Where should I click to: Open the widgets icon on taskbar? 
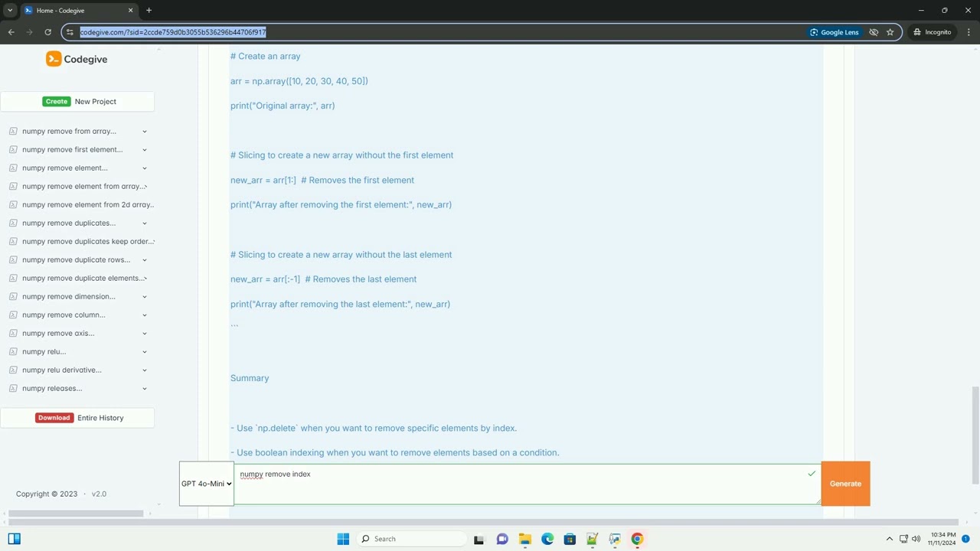pos(14,539)
